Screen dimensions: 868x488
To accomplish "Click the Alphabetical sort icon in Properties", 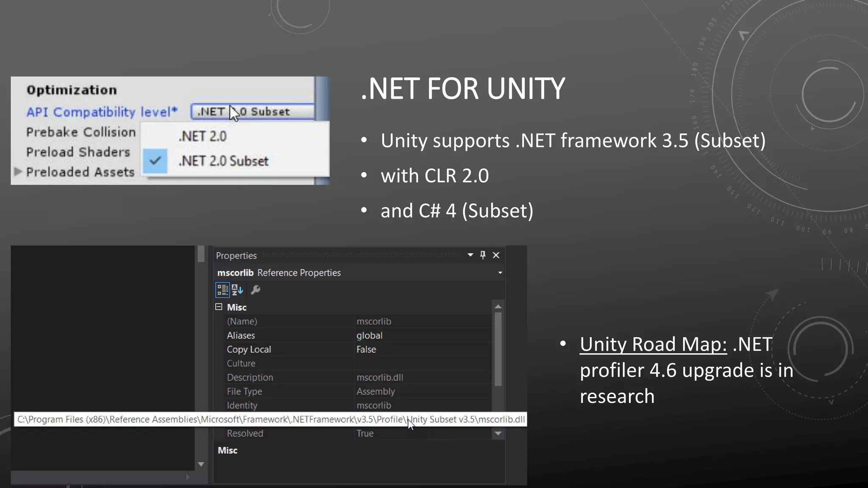I will 237,290.
